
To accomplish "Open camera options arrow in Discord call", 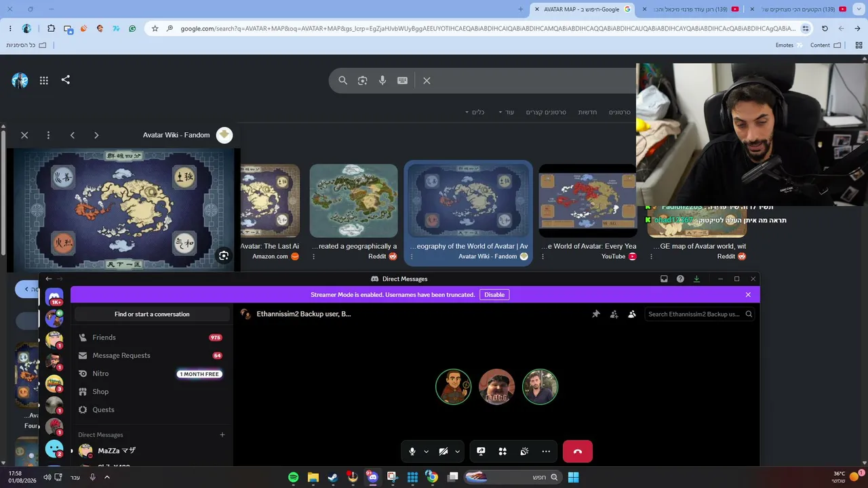I will click(x=457, y=451).
